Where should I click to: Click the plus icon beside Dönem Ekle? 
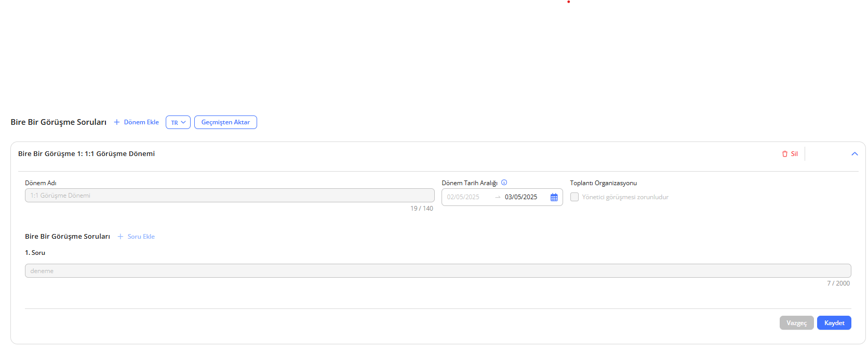117,122
